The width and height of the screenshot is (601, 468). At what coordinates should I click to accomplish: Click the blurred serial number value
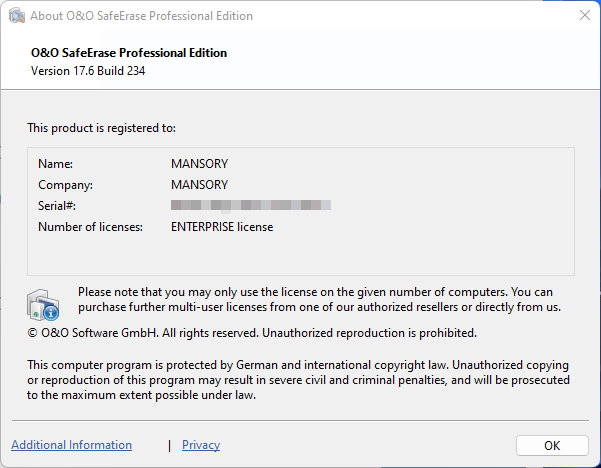coord(250,206)
